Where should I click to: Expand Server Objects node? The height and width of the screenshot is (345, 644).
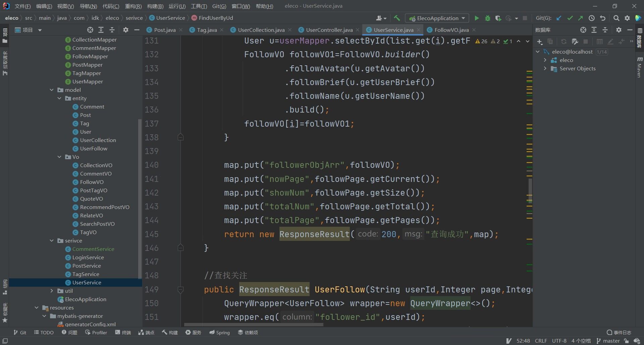(x=545, y=68)
